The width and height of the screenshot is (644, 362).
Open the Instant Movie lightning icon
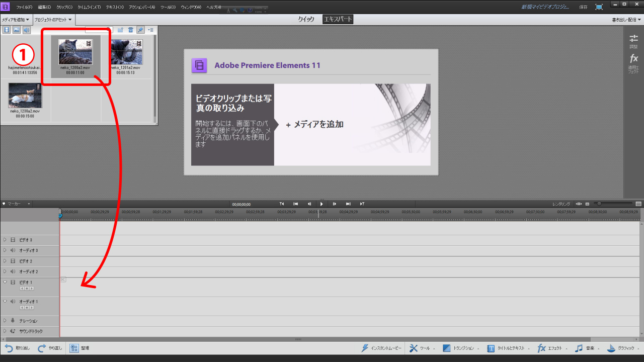[x=365, y=348]
